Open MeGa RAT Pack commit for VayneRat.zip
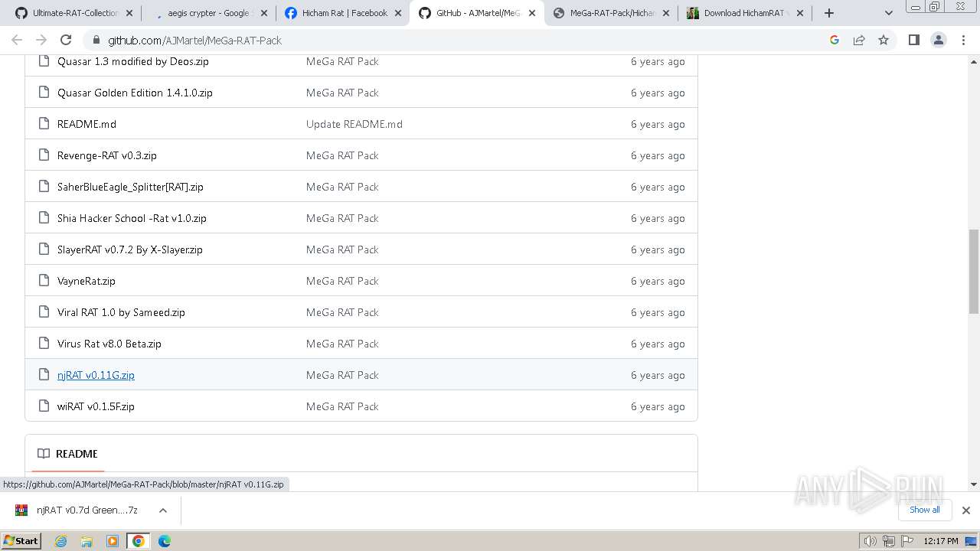The width and height of the screenshot is (980, 551). [342, 281]
